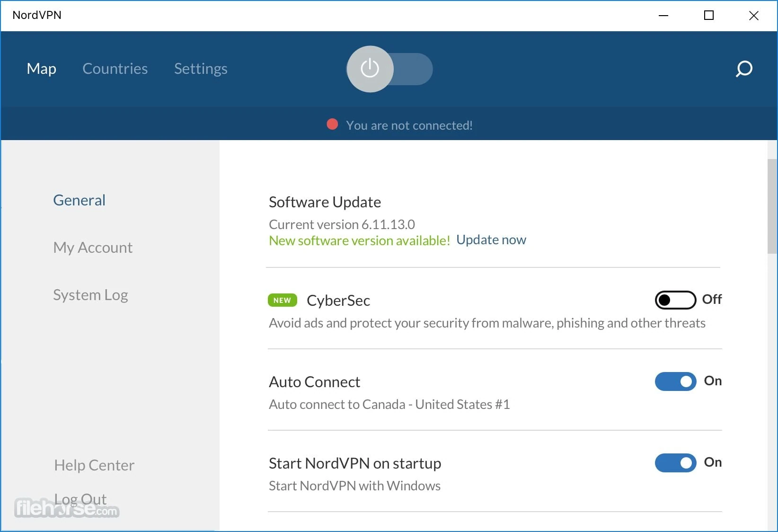This screenshot has width=778, height=532.
Task: Disable Start NordVPN on startup toggle
Action: pyautogui.click(x=675, y=462)
